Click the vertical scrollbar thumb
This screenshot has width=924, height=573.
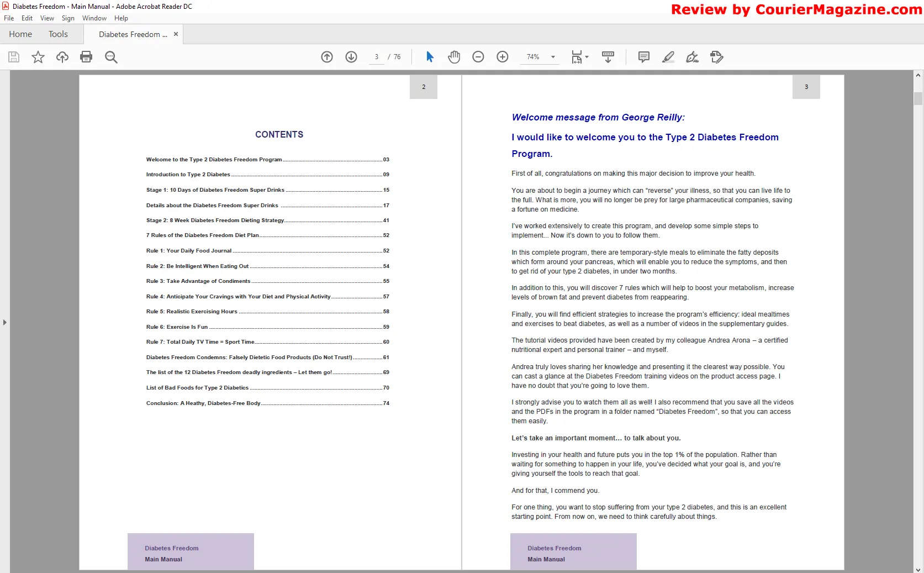918,98
